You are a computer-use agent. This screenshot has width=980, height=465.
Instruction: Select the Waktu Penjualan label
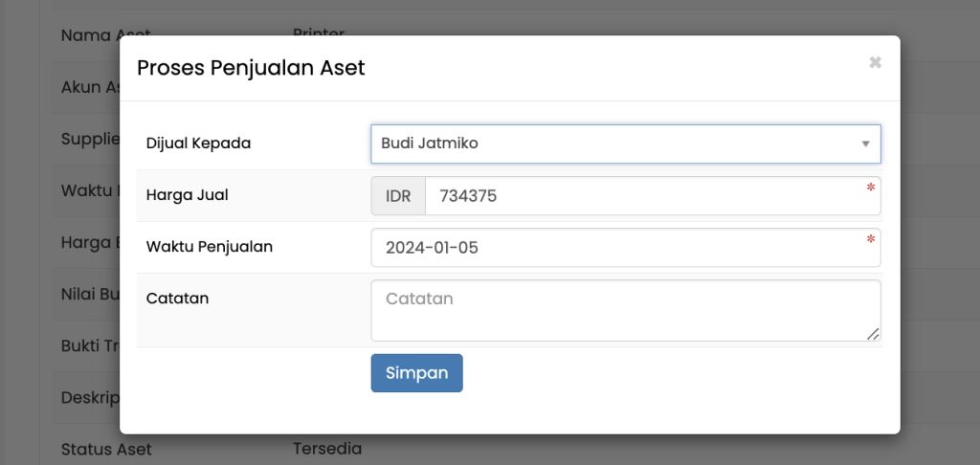coord(210,246)
